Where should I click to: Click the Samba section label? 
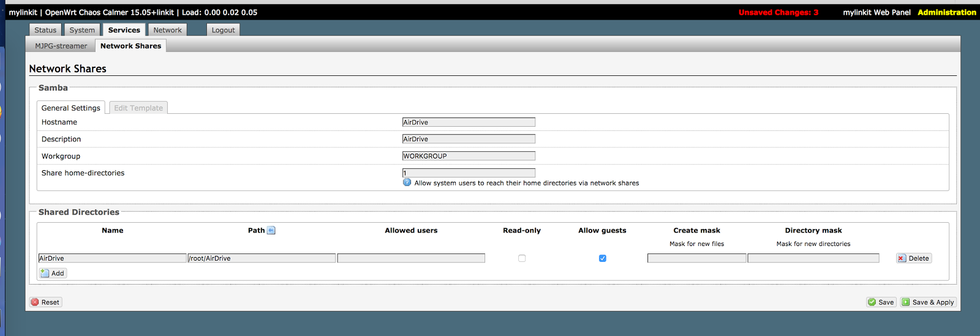(53, 88)
